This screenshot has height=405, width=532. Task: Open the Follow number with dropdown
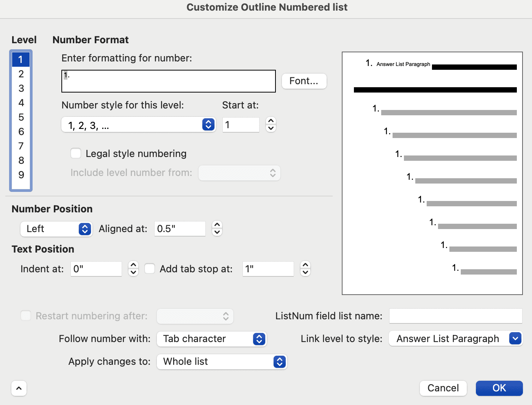[259, 339]
